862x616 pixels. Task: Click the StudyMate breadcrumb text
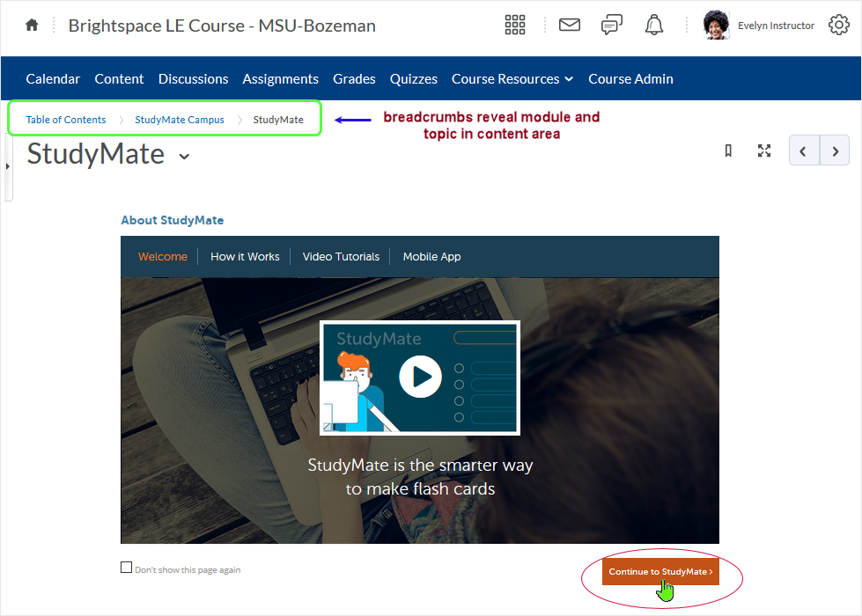coord(277,120)
